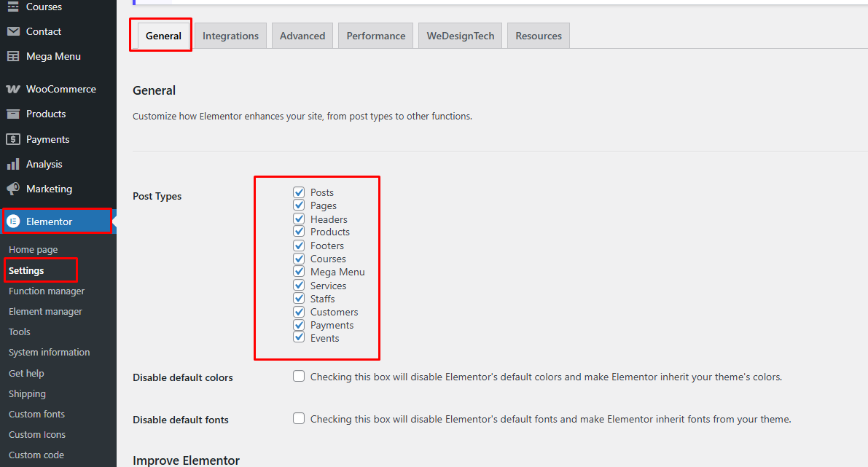Open the Custom Icons submenu link

pyautogui.click(x=37, y=434)
